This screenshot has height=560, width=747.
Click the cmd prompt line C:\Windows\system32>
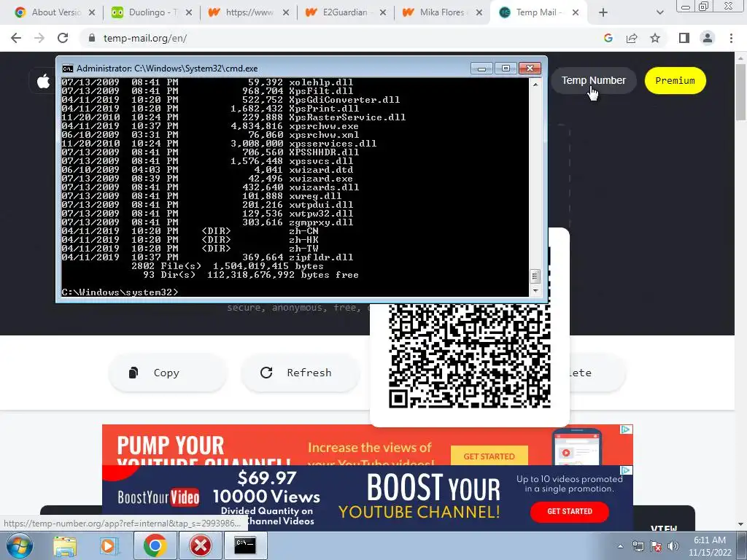pos(120,292)
